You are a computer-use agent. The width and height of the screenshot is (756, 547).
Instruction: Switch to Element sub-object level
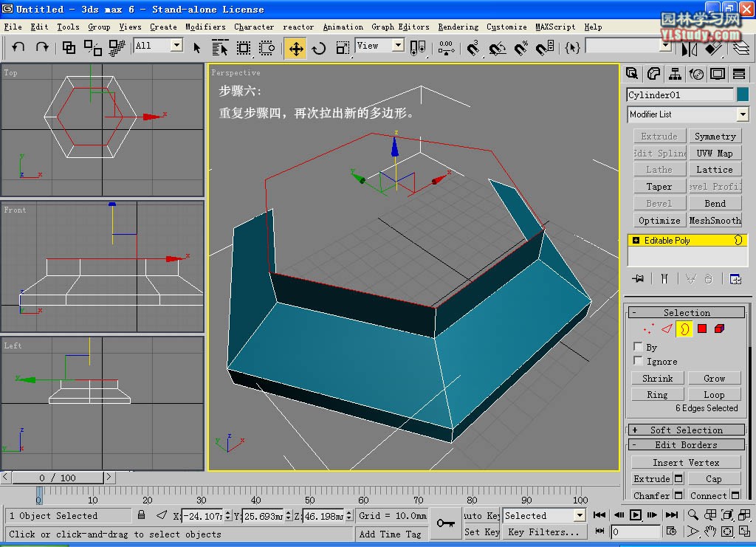click(719, 328)
